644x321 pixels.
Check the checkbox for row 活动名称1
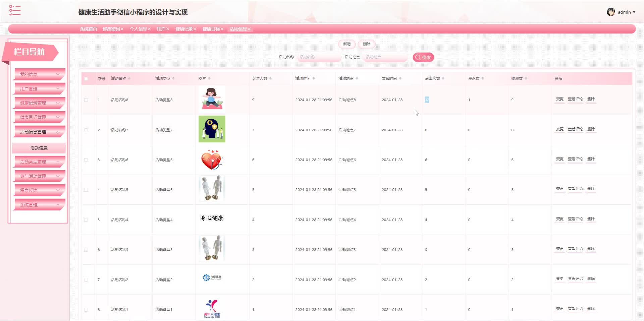tap(86, 310)
